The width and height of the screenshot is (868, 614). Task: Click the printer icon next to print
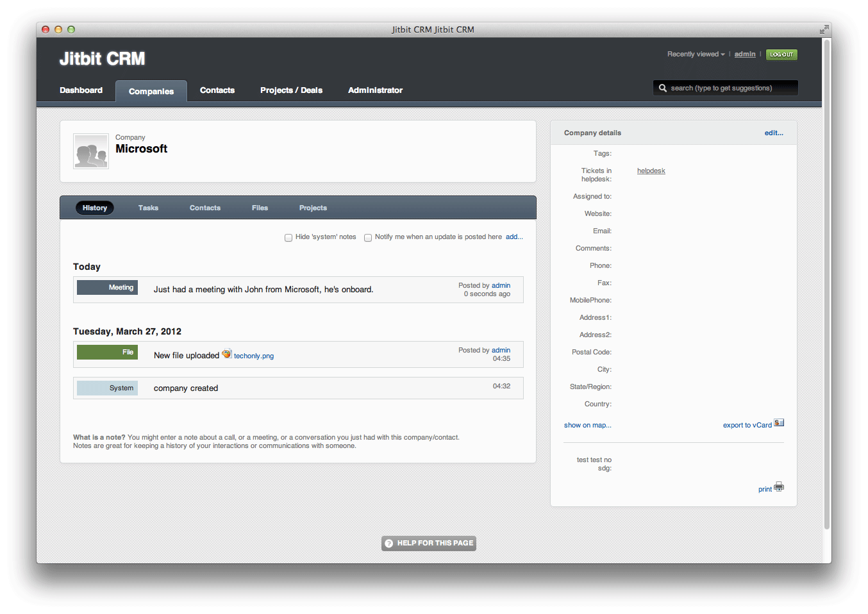[779, 486]
